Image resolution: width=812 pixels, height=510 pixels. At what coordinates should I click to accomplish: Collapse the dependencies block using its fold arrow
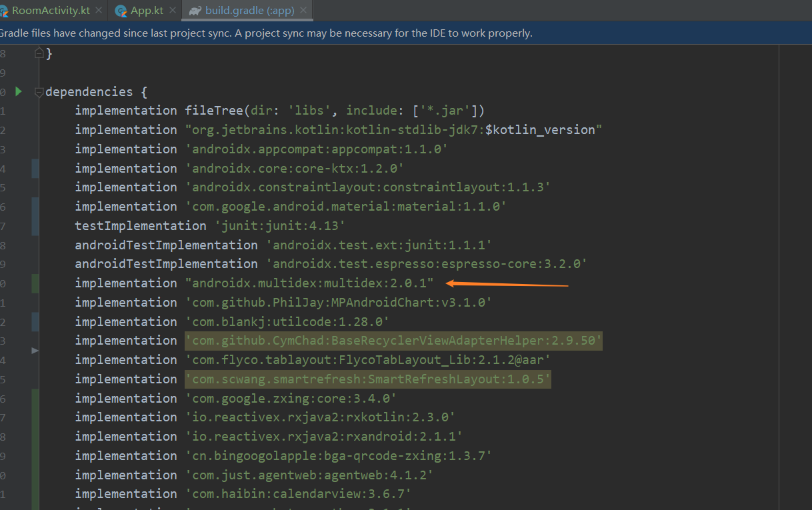(x=38, y=92)
